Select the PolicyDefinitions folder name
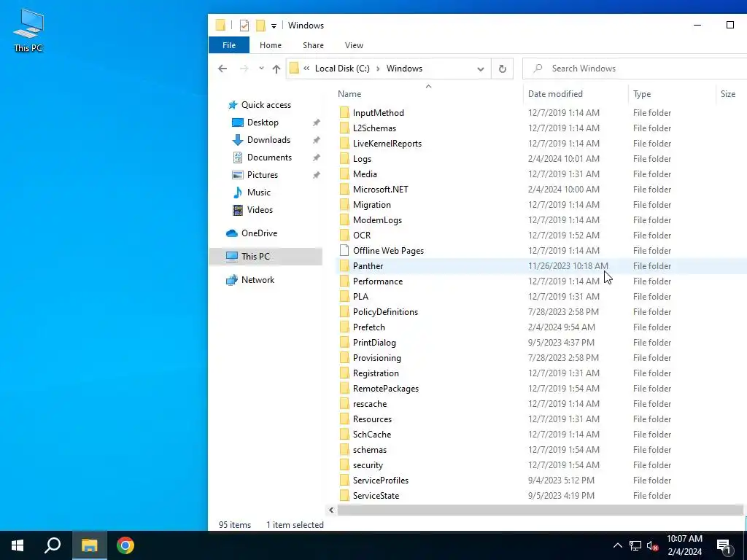The height and width of the screenshot is (560, 747). click(x=385, y=312)
